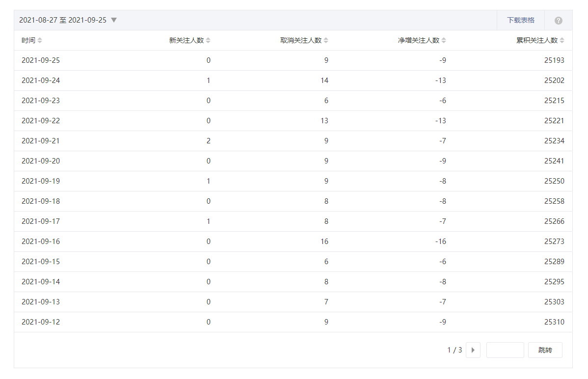Sort by 累积关注人数 column sort arrows

click(x=562, y=40)
